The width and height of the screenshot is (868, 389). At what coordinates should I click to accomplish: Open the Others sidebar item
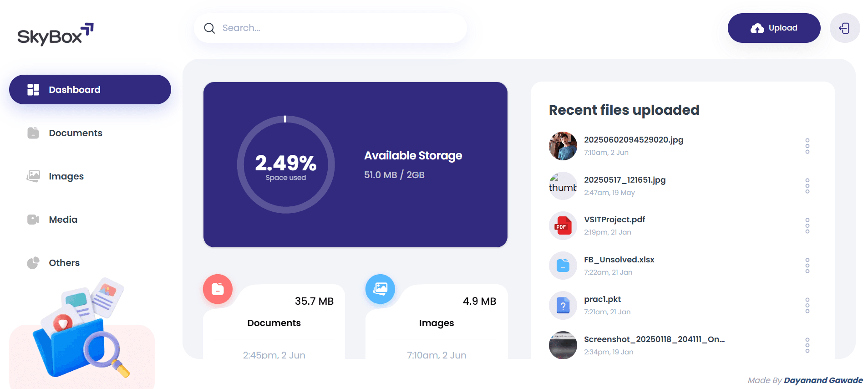(x=90, y=263)
